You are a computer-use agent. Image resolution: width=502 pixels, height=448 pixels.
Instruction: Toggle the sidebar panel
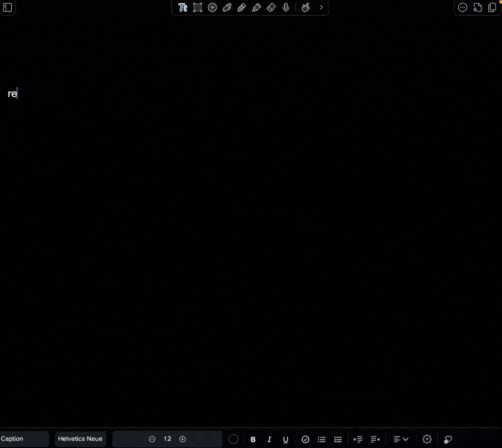[x=8, y=8]
